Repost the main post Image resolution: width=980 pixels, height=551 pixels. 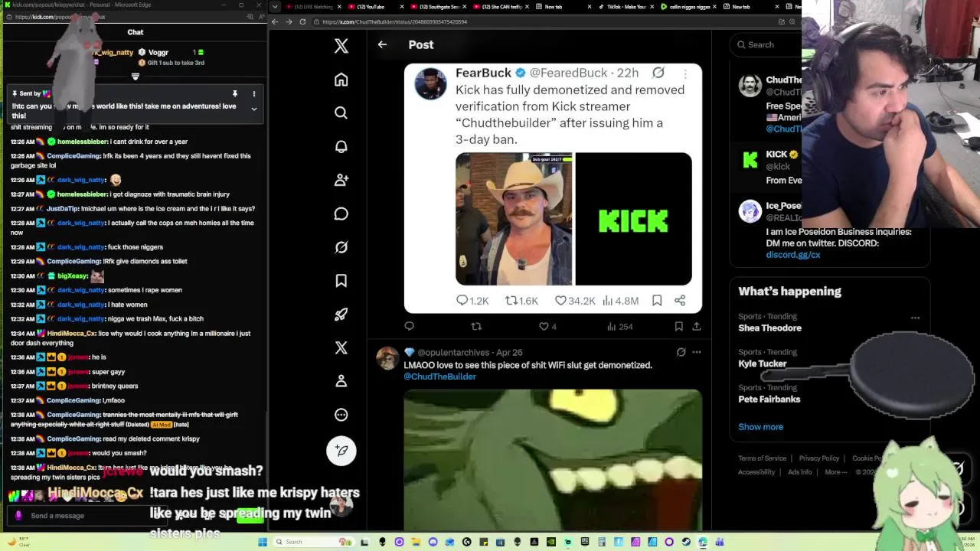pyautogui.click(x=476, y=326)
